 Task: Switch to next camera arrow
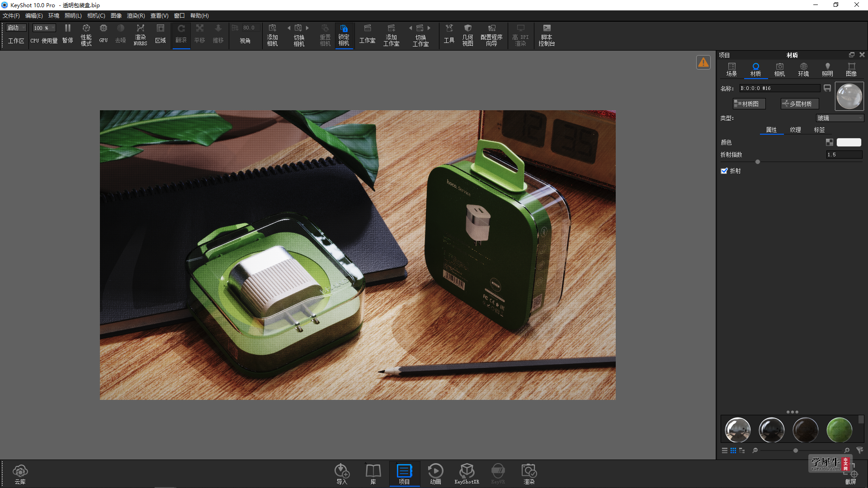tap(307, 28)
